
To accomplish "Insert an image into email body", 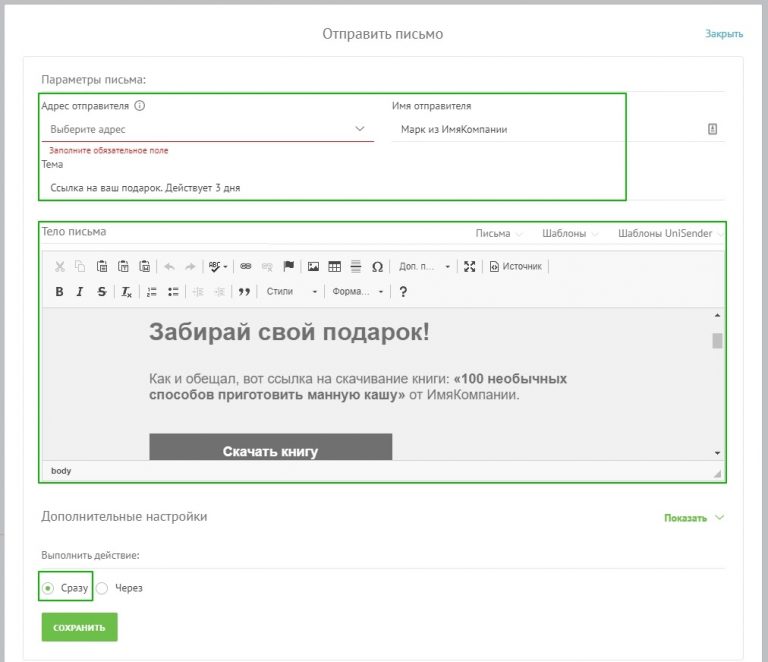I will (313, 267).
